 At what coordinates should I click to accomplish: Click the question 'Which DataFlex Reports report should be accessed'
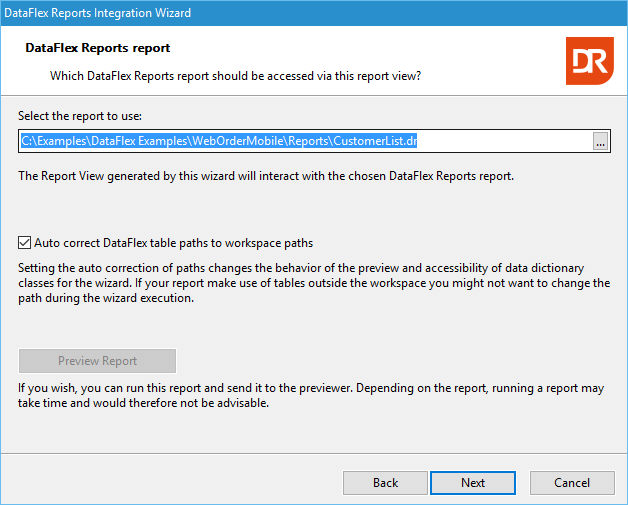(236, 76)
